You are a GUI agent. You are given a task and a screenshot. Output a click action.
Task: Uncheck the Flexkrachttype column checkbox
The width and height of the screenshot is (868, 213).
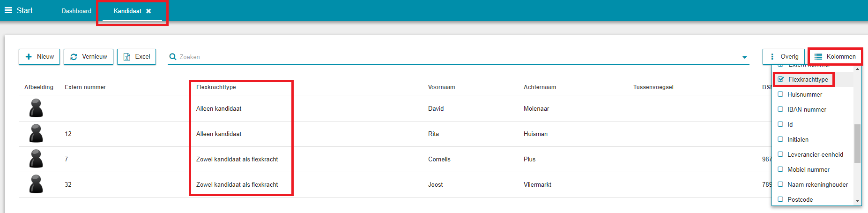[781, 79]
